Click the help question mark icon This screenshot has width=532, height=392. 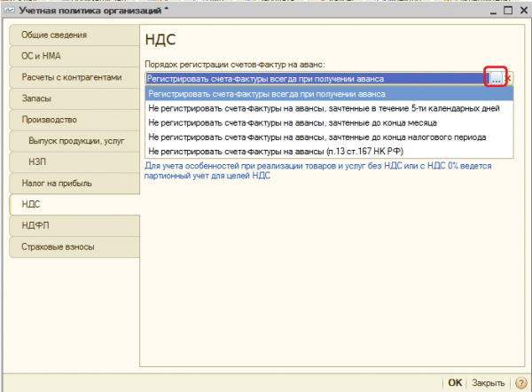520,382
